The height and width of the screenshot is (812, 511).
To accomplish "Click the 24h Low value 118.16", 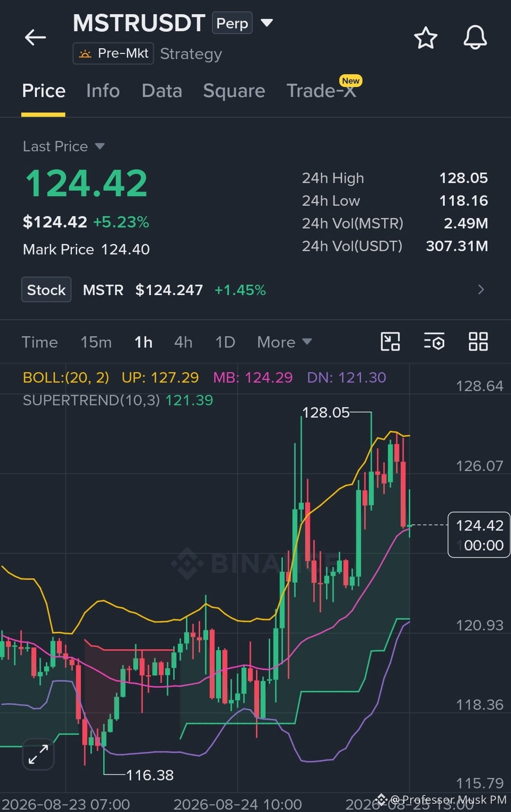I will pyautogui.click(x=463, y=201).
